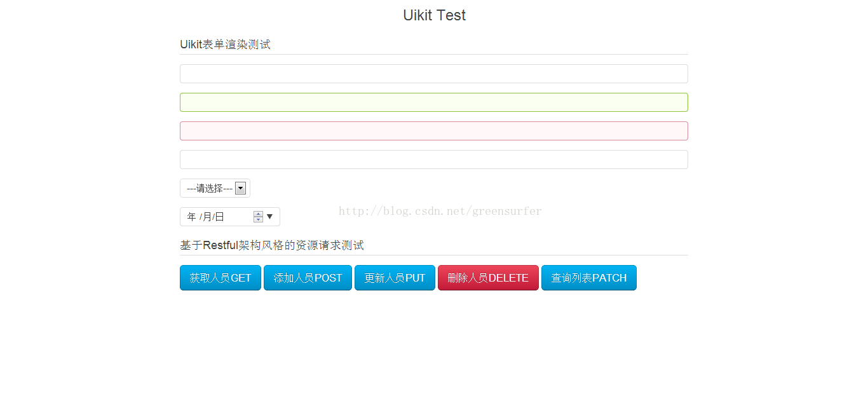
Task: Increase date with the spinner up arrow
Action: (258, 214)
